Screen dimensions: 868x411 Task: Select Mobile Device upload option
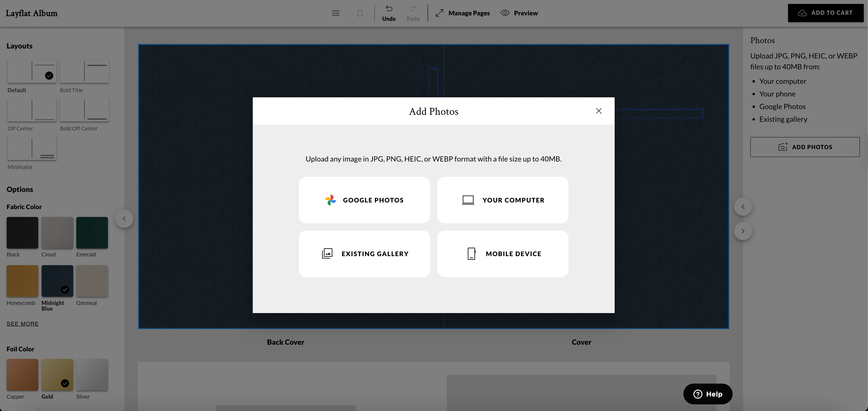[x=502, y=254]
